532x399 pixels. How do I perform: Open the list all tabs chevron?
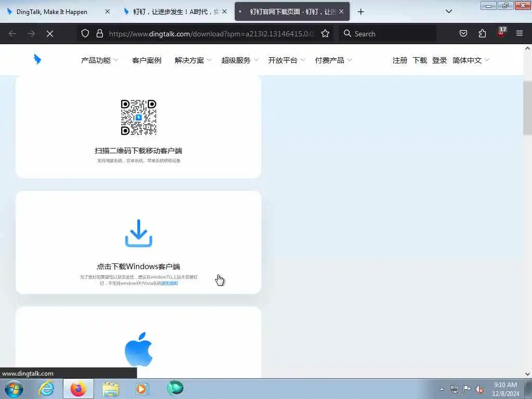tap(448, 11)
